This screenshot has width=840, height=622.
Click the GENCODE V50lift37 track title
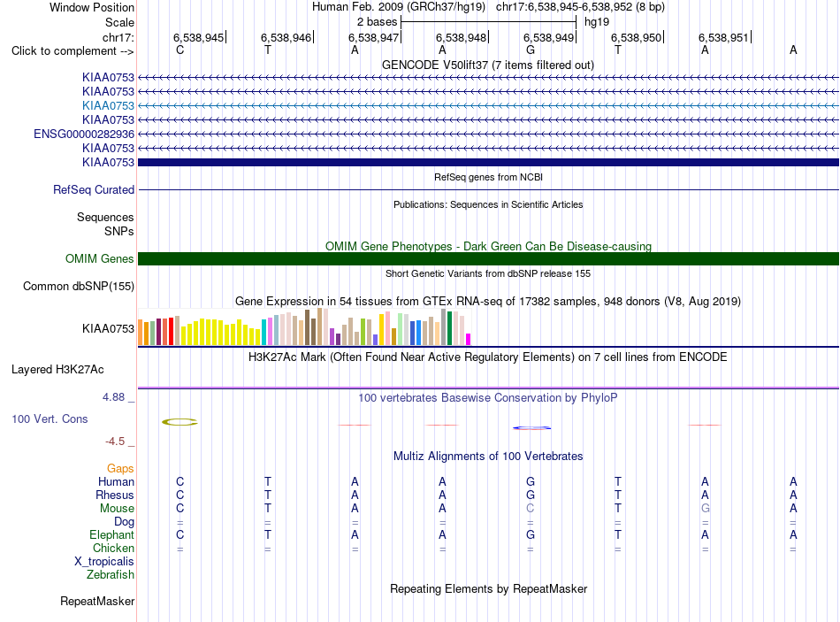click(488, 65)
